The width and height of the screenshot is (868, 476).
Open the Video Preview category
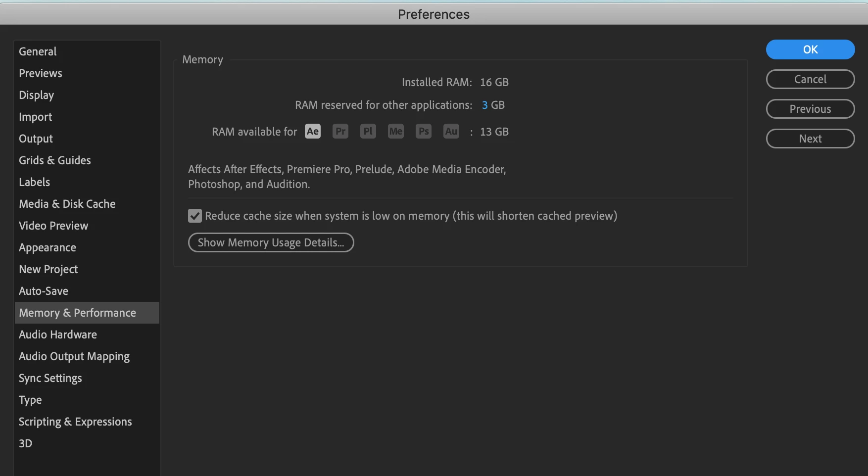pos(87,226)
